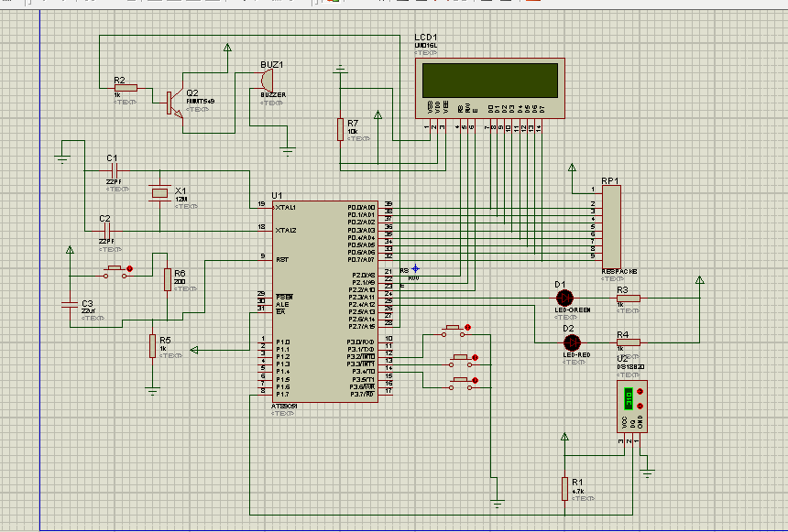Toggle latch dot of the P3.4 push button
This screenshot has width=788, height=532.
point(476,380)
